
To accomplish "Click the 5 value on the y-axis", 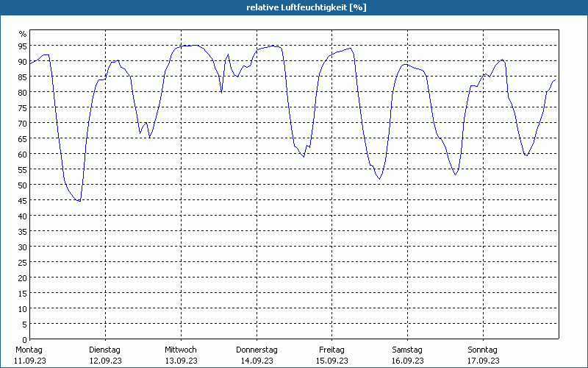I will pyautogui.click(x=25, y=325).
